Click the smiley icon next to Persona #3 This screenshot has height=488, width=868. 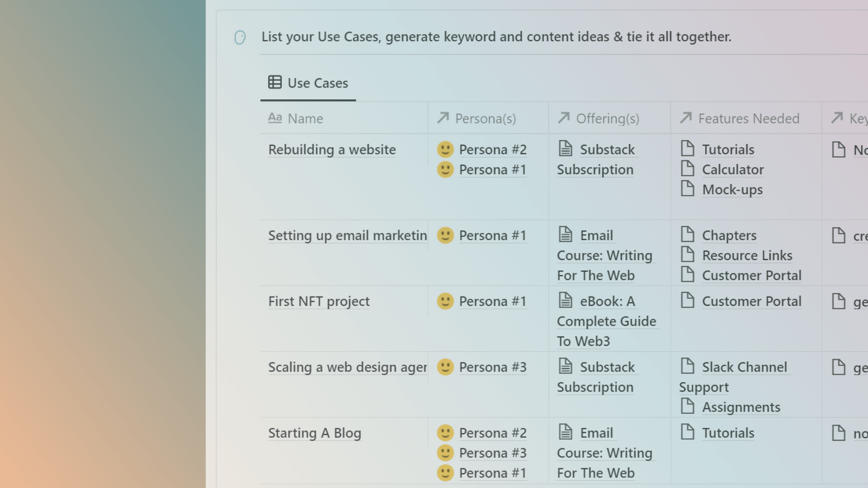445,367
